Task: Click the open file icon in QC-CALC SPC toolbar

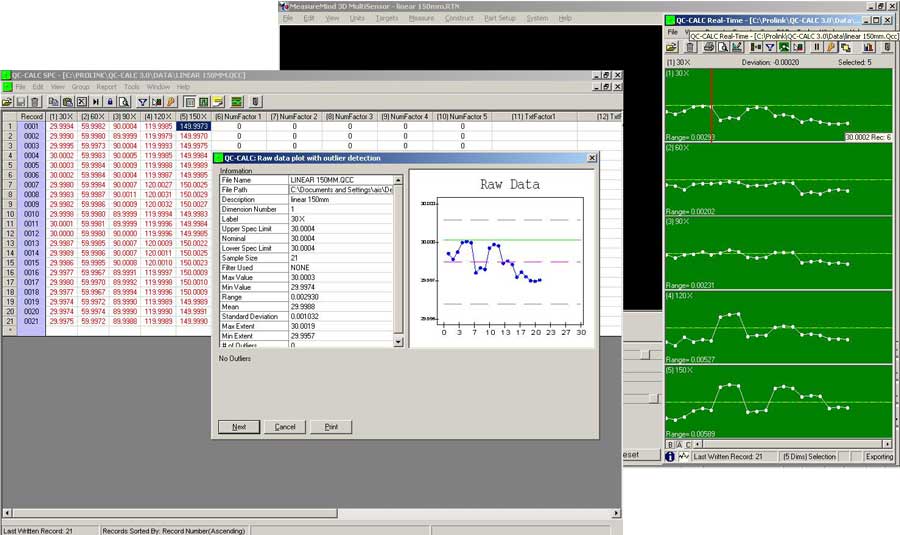Action: click(x=7, y=102)
